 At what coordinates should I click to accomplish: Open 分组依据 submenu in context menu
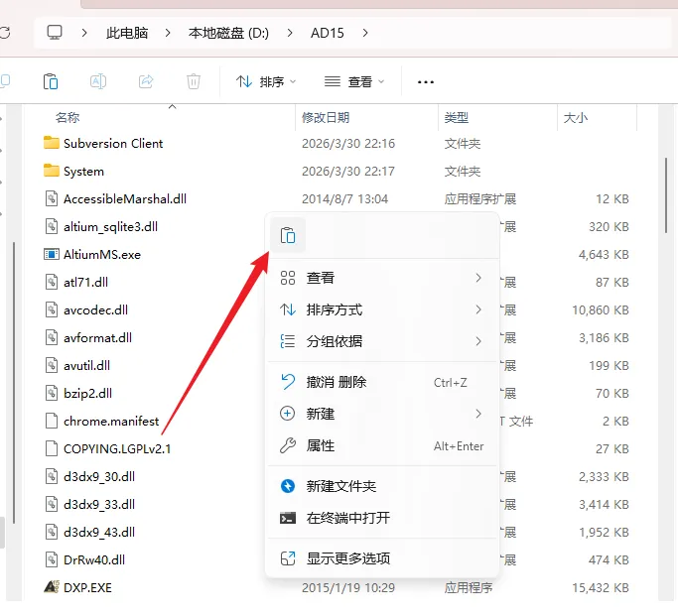382,341
